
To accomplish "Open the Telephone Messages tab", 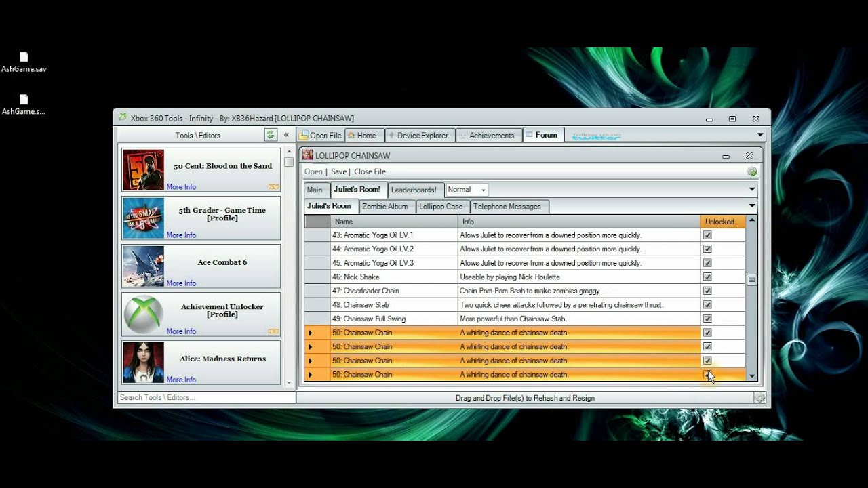I will [509, 206].
